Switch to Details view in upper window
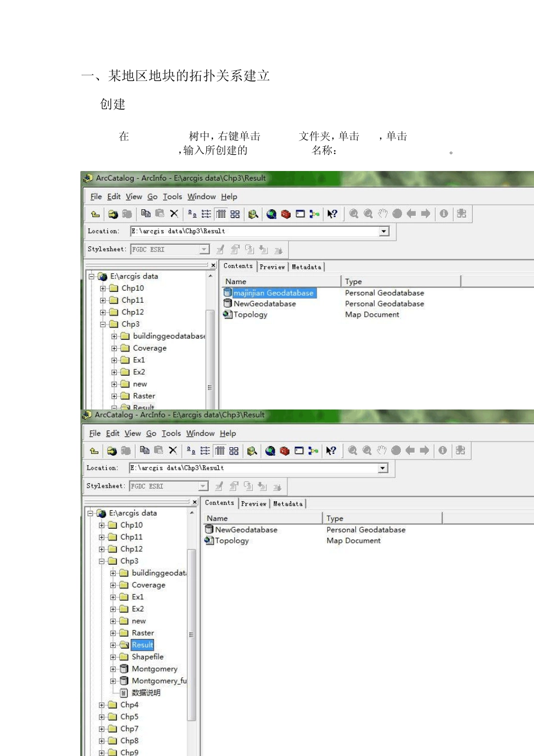Image resolution: width=534 pixels, height=756 pixels. point(221,214)
